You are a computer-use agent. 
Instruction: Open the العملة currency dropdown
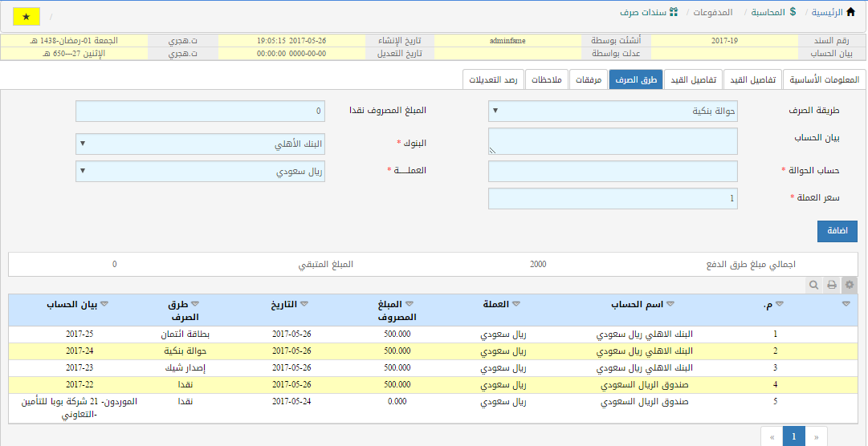(x=200, y=172)
